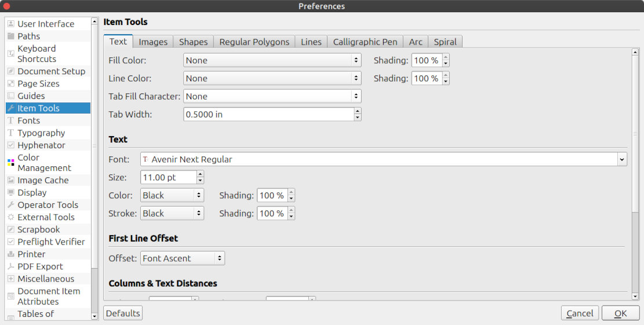644x325 pixels.
Task: Click the User Interface icon in sidebar
Action: point(11,24)
